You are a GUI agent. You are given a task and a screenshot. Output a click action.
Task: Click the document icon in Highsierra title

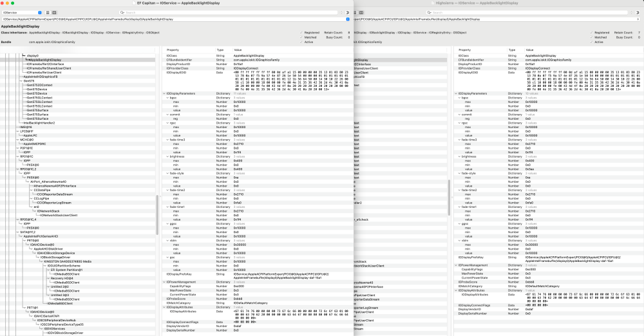pos(433,3)
